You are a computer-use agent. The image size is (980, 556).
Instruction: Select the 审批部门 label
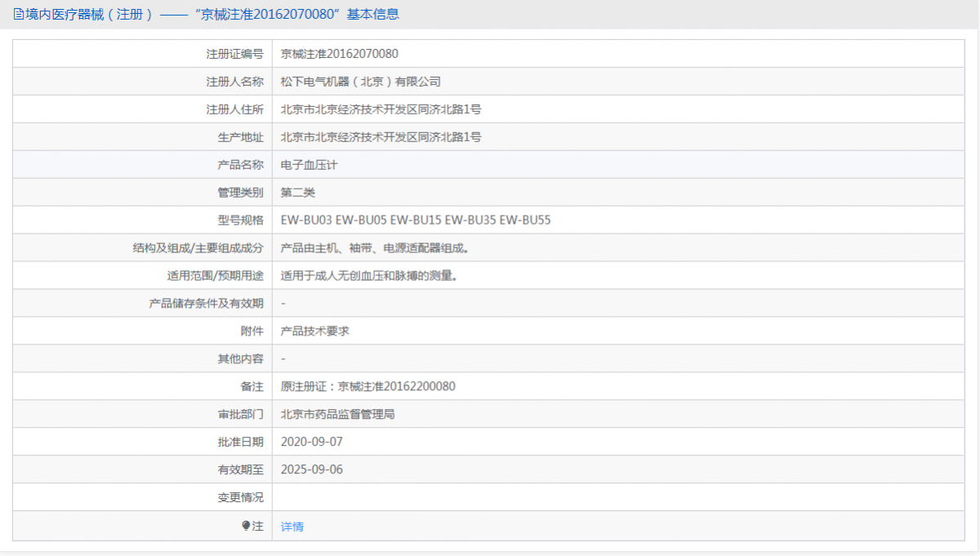[241, 415]
